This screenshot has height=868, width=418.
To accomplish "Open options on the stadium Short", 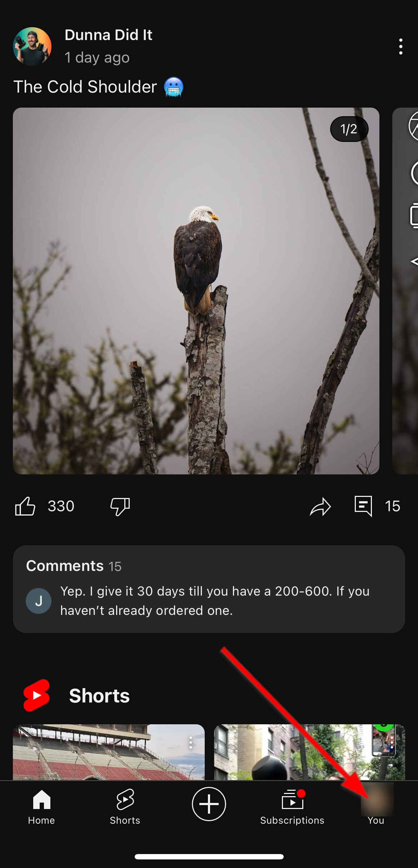I will pos(191,743).
